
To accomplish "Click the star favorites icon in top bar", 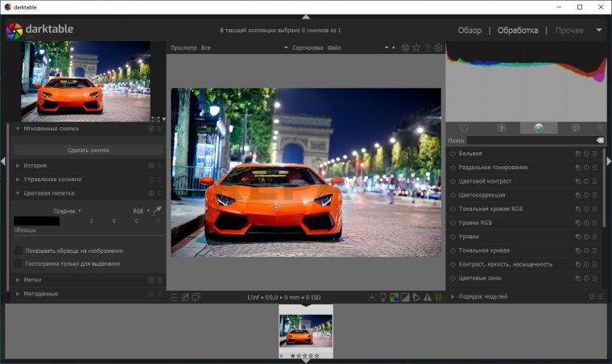I will [416, 48].
